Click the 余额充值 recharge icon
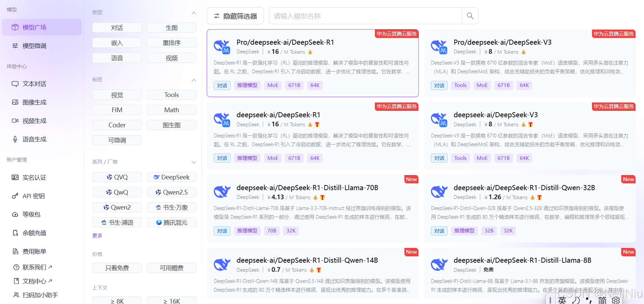The height and width of the screenshot is (304, 644). [x=15, y=233]
